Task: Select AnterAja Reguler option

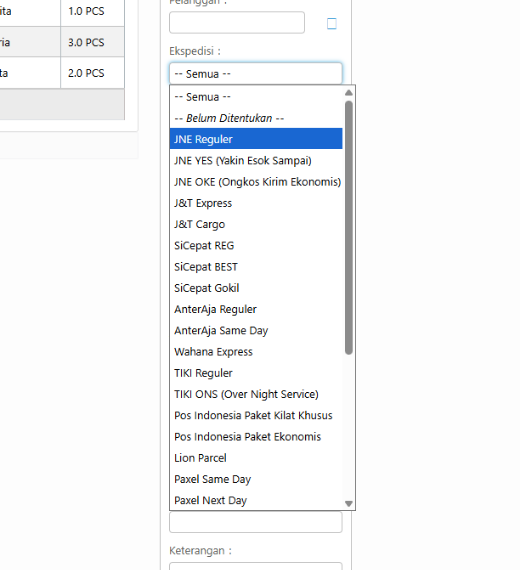Action: [x=256, y=309]
